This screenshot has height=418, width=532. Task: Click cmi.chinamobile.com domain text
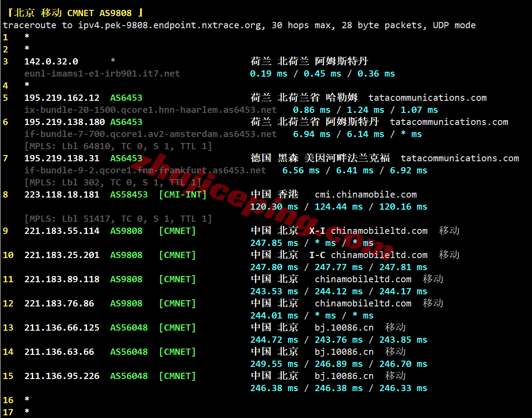click(366, 195)
